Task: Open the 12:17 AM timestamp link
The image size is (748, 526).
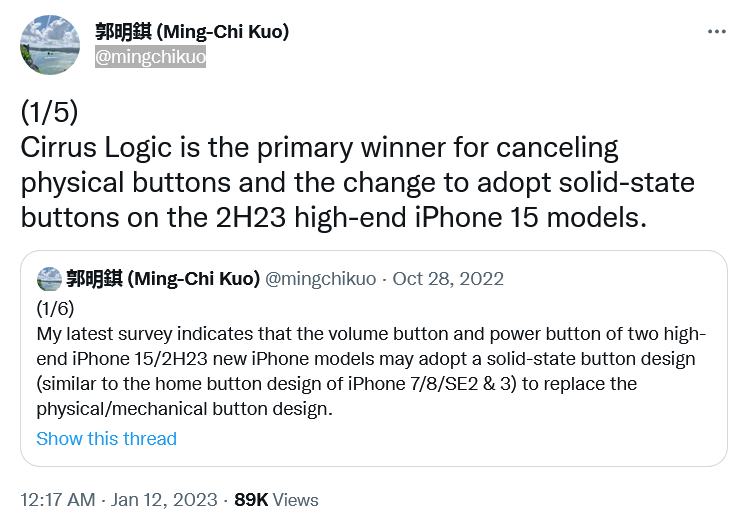Action: click(x=58, y=500)
